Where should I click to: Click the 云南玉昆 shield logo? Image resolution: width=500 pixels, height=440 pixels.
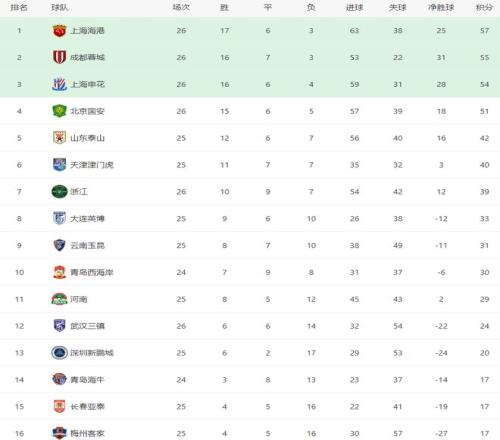(59, 245)
